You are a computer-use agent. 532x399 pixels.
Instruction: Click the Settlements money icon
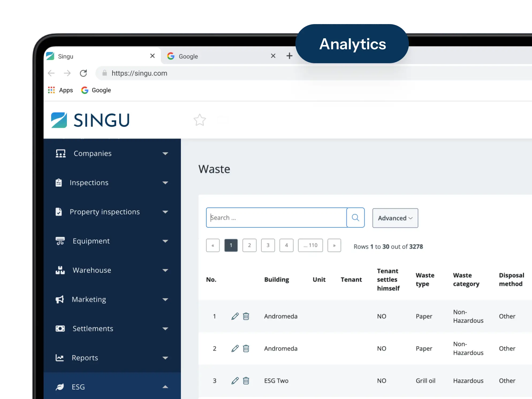[60, 329]
